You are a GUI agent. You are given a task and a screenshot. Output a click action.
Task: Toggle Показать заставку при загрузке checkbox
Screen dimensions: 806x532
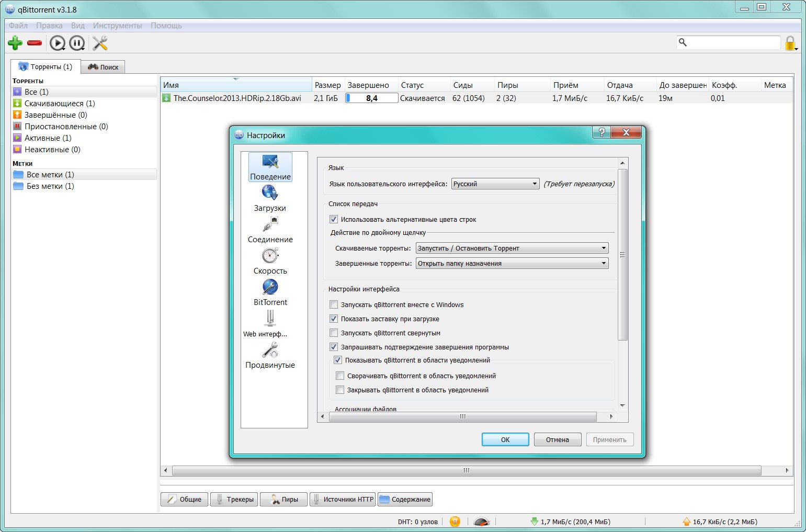pyautogui.click(x=334, y=319)
